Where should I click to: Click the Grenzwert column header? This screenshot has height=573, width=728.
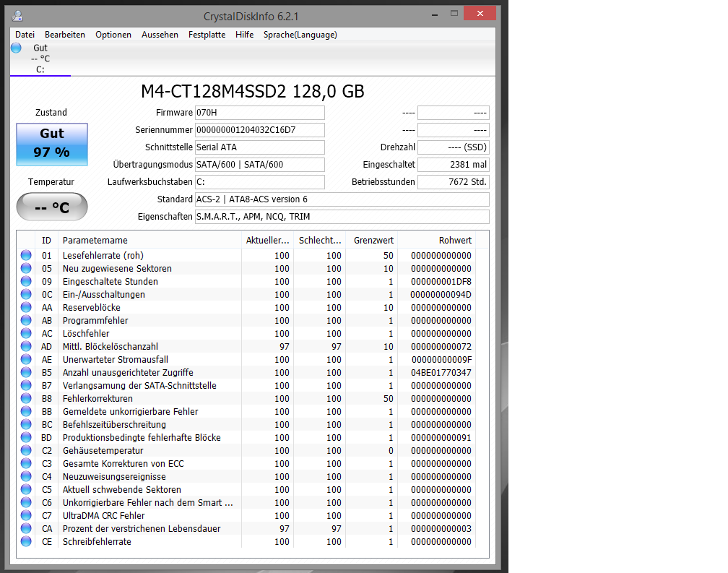point(371,241)
